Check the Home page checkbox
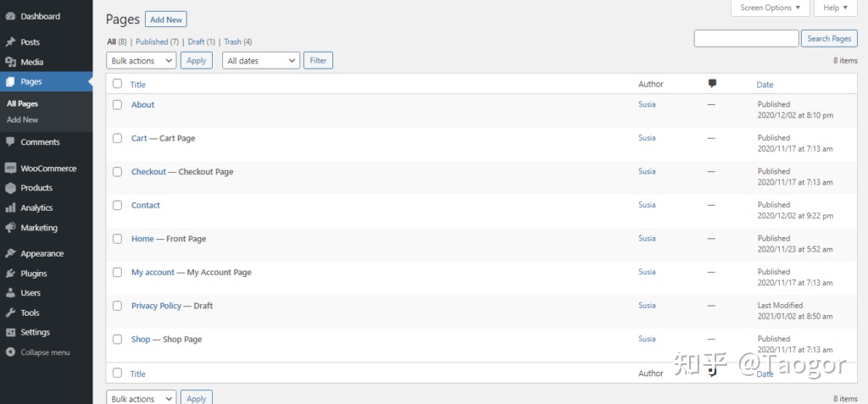The width and height of the screenshot is (868, 404). click(117, 239)
